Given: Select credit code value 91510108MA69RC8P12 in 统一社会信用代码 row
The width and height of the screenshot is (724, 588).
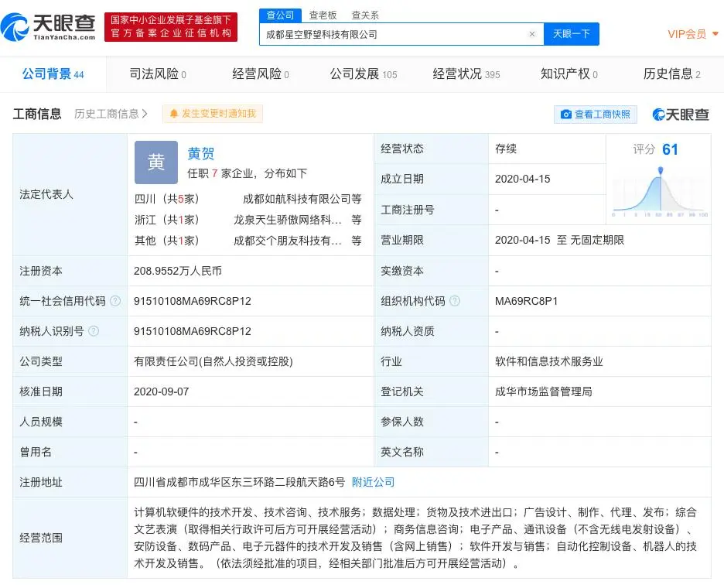Looking at the screenshot, I should coord(193,301).
